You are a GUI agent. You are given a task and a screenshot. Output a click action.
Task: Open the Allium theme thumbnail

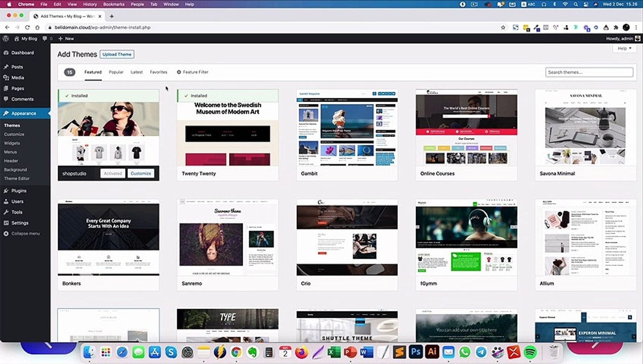[586, 237]
